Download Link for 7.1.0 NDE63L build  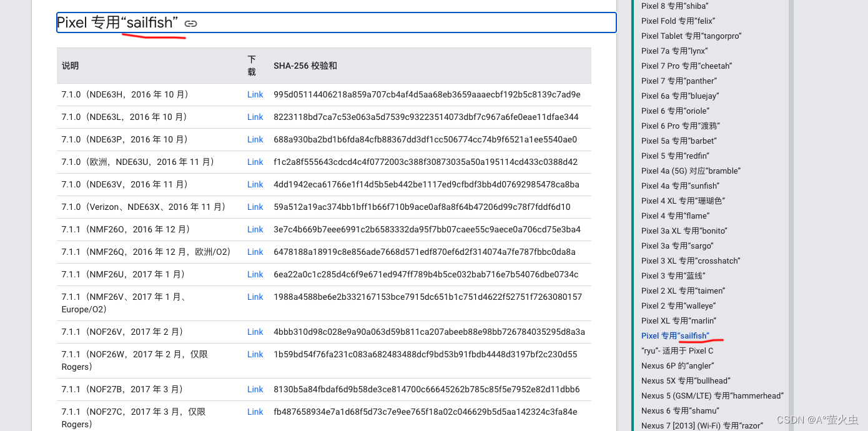255,117
